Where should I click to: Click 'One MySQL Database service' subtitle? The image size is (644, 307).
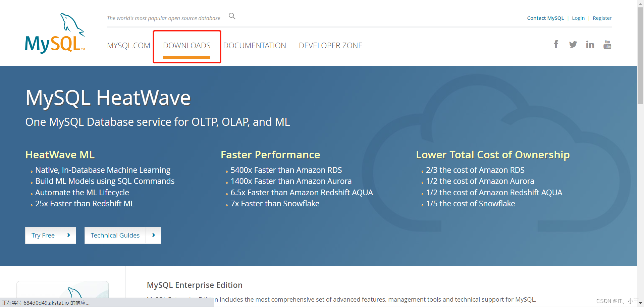coord(158,122)
